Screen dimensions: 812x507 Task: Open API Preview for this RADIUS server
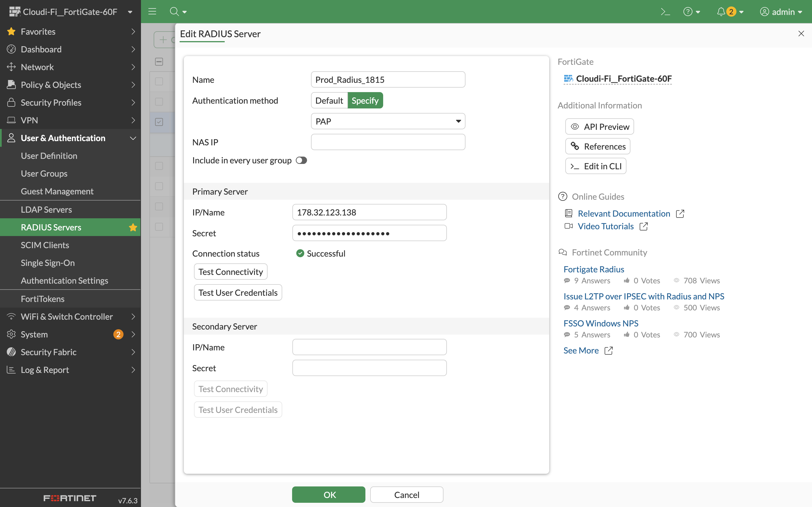click(599, 126)
